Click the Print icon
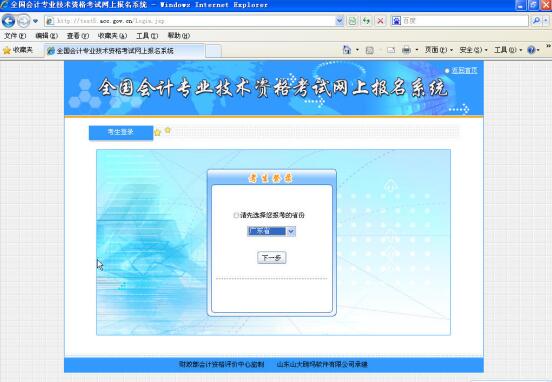Screen dimensions: 552x382 [x=406, y=50]
